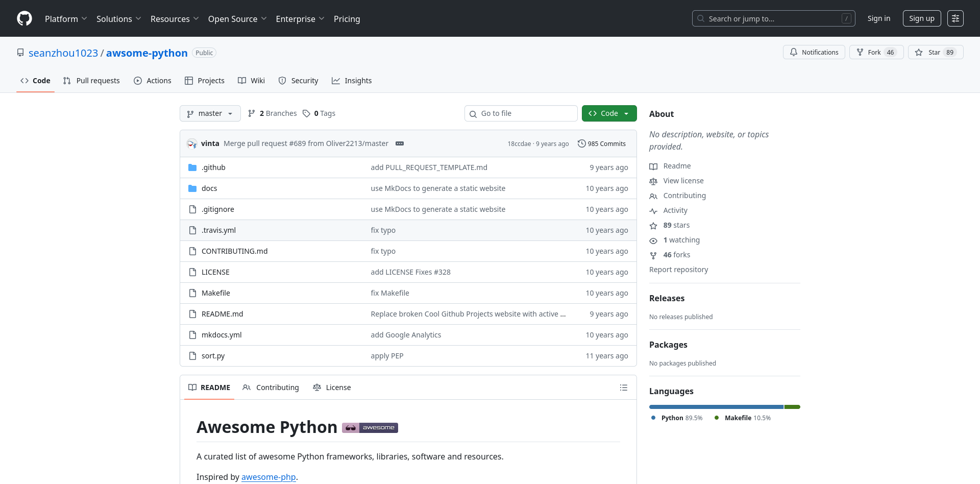
Task: Fork the repository
Action: click(x=876, y=52)
